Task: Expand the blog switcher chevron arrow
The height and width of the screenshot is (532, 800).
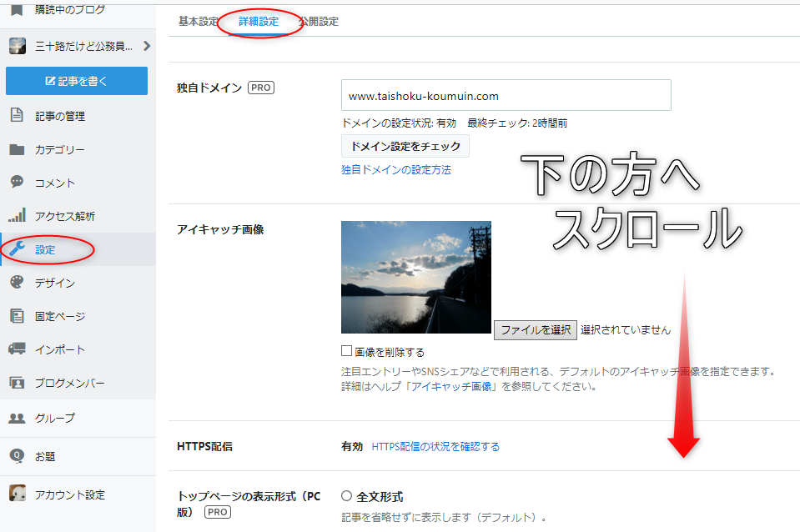Action: 147,46
